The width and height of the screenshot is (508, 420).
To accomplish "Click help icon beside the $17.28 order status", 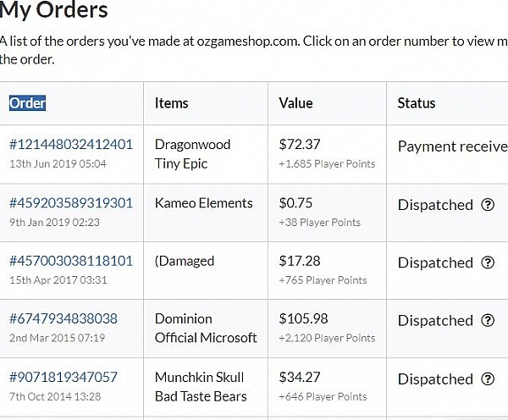I will pyautogui.click(x=488, y=262).
